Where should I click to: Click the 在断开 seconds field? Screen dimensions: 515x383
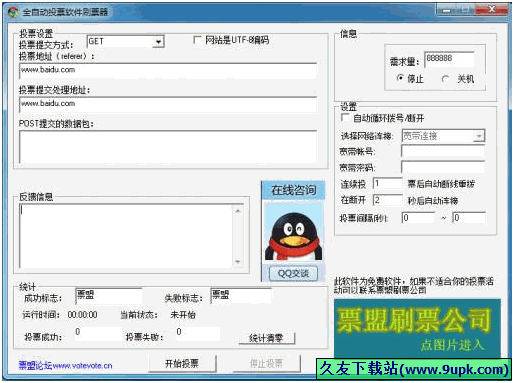click(388, 200)
